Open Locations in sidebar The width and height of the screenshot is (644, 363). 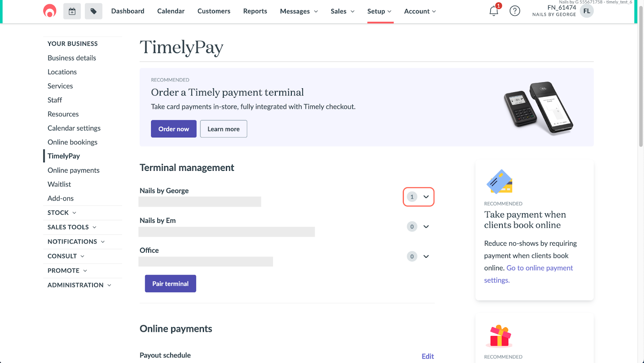62,72
